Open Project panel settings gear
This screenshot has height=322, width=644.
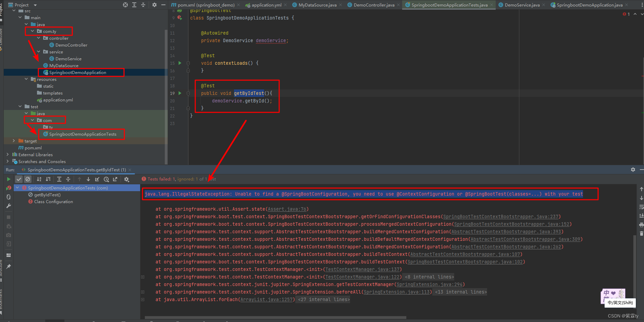coord(154,5)
